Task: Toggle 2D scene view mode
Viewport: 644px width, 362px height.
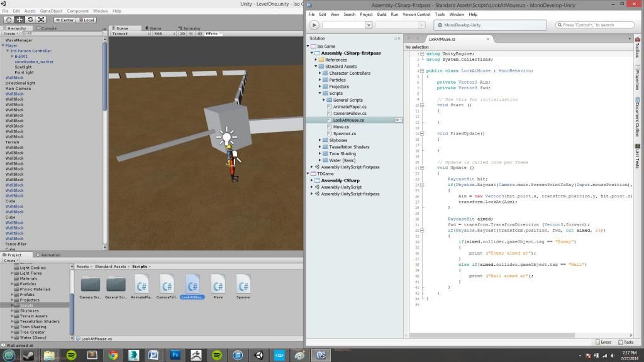Action: tap(182, 33)
